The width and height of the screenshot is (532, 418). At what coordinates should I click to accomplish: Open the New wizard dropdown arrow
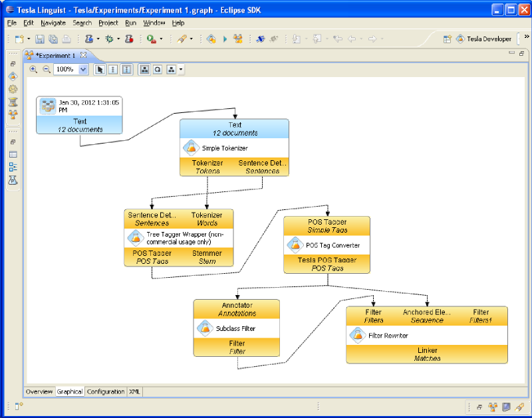pyautogui.click(x=29, y=39)
